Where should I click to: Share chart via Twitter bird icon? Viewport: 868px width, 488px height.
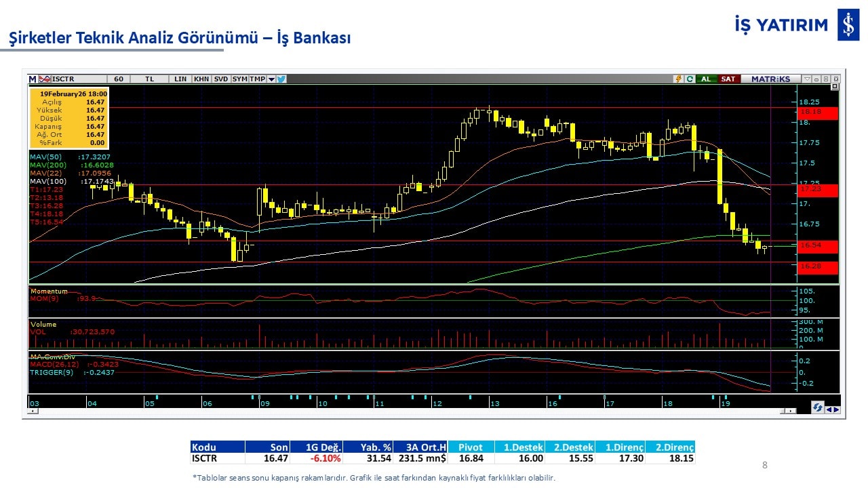[x=281, y=79]
